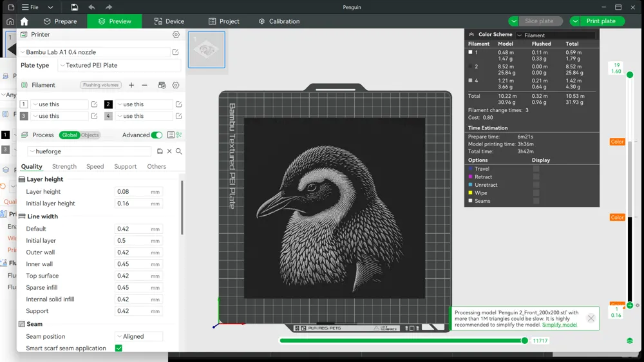Viewport: 644px width, 362px height.
Task: Switch to the Prepare tab
Action: point(61,21)
